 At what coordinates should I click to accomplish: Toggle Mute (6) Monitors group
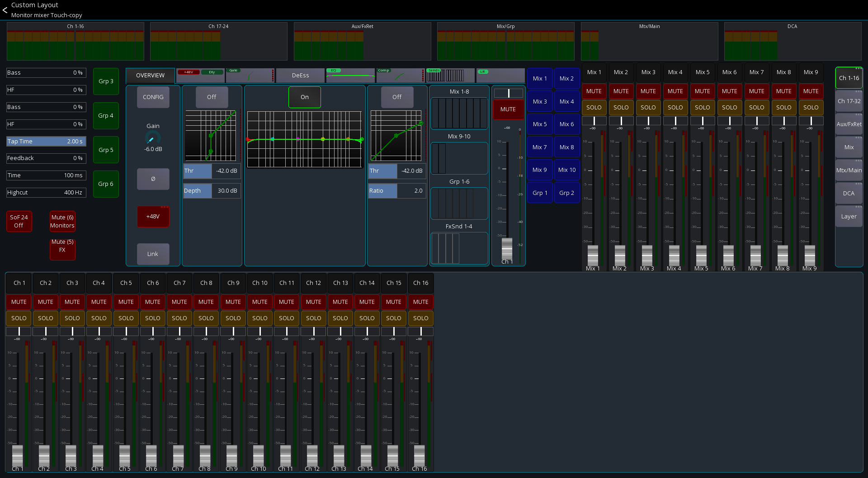point(62,222)
